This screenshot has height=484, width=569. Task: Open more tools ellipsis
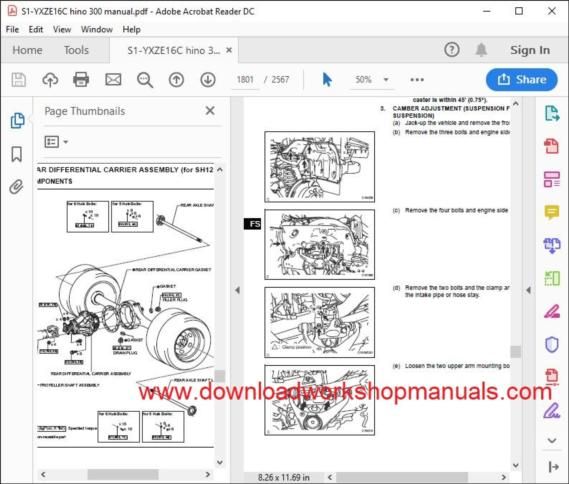click(x=417, y=80)
